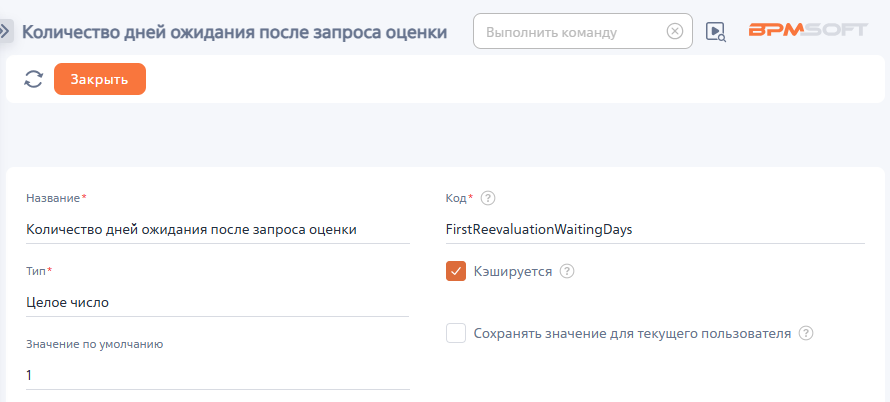Viewport: 890px width, 402px height.
Task: Show help tooltip next to Код
Action: [488, 198]
